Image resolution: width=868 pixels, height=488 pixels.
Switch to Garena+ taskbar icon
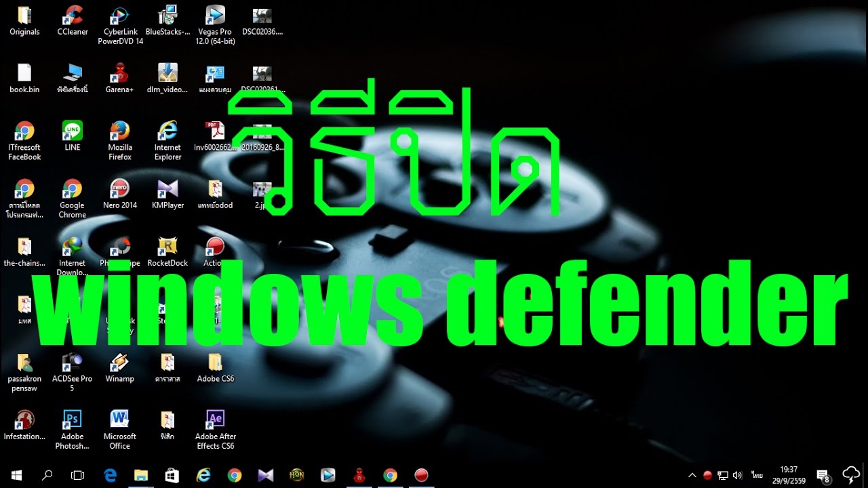point(359,475)
